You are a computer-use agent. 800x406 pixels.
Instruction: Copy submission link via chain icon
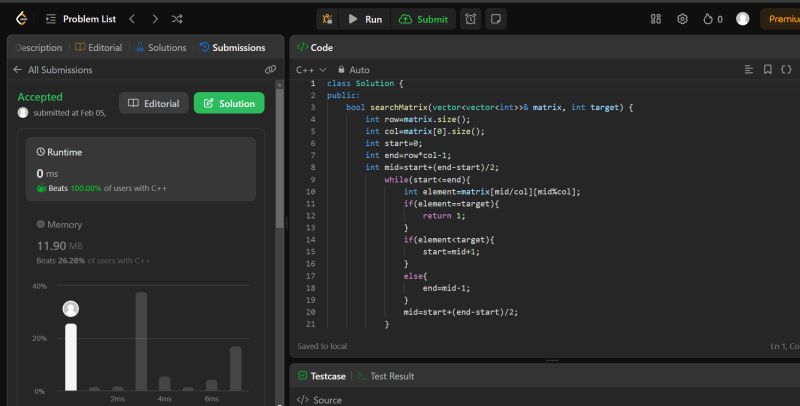(x=270, y=70)
